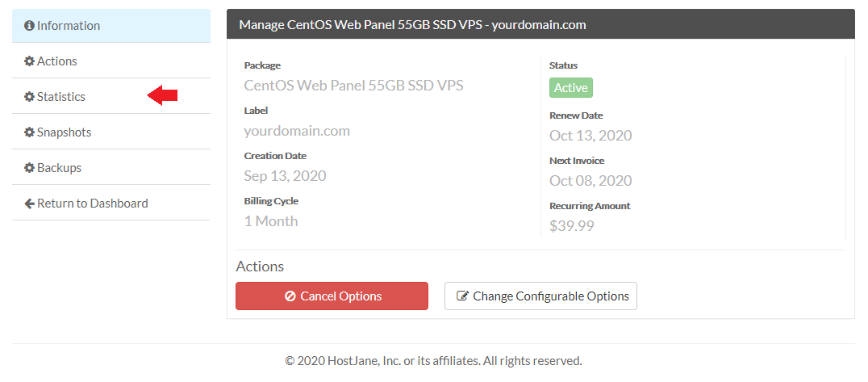Click the gear icon beside Backups
Screen dimensions: 868x382
29,167
